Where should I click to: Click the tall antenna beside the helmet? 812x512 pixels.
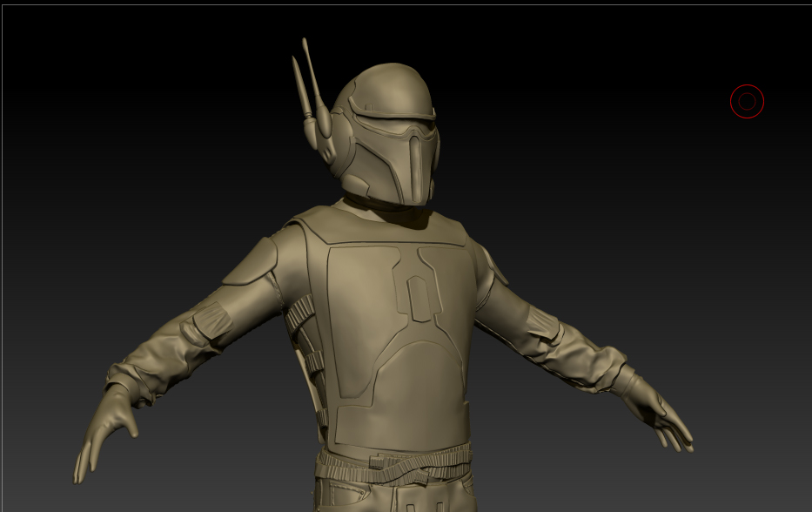coord(315,88)
